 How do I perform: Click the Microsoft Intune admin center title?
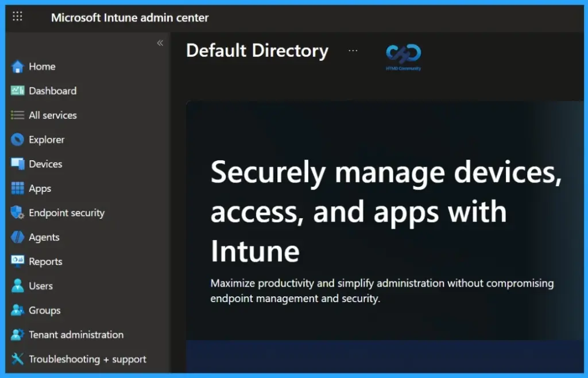(x=130, y=18)
